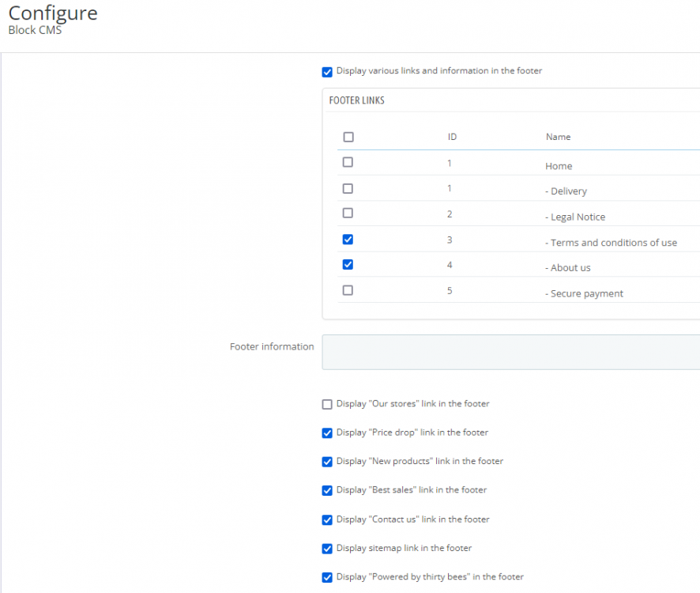The image size is (700, 593).
Task: Toggle the select-all checkbox in Footer Links header
Action: (x=348, y=137)
